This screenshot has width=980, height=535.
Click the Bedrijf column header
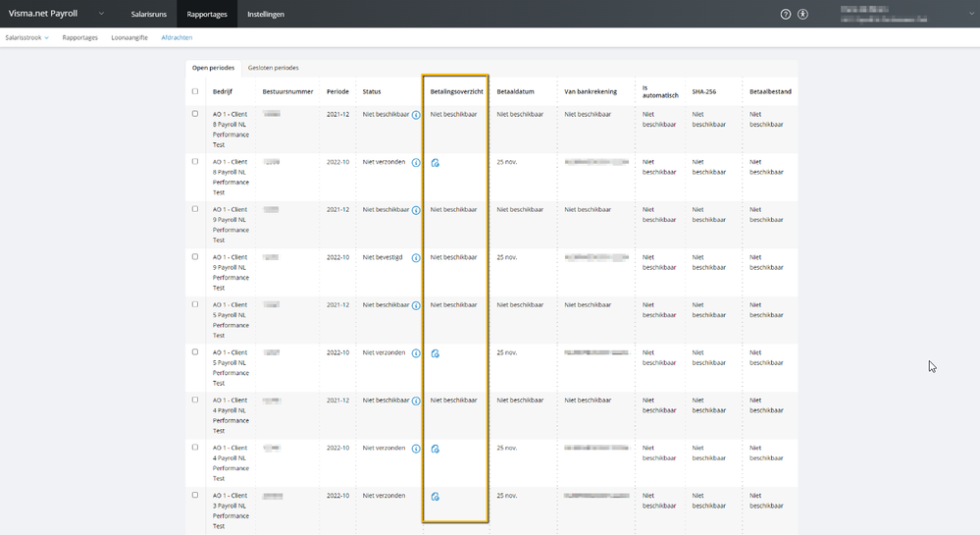[222, 91]
